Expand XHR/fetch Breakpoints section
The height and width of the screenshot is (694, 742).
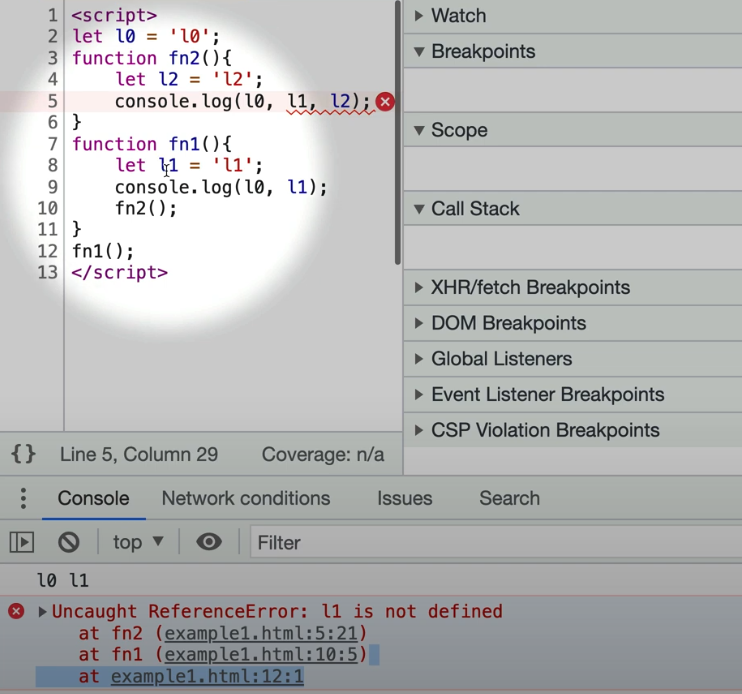pyautogui.click(x=573, y=288)
